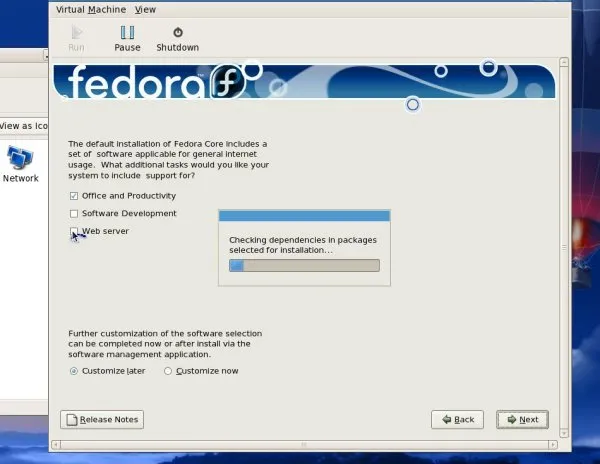Click the Shutdown power icon
600x464 pixels.
pos(178,33)
